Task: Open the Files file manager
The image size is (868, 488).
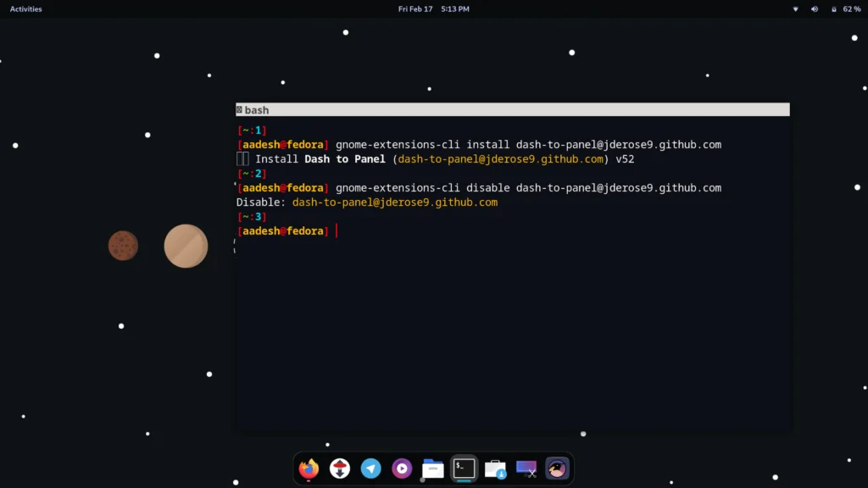Action: (433, 469)
